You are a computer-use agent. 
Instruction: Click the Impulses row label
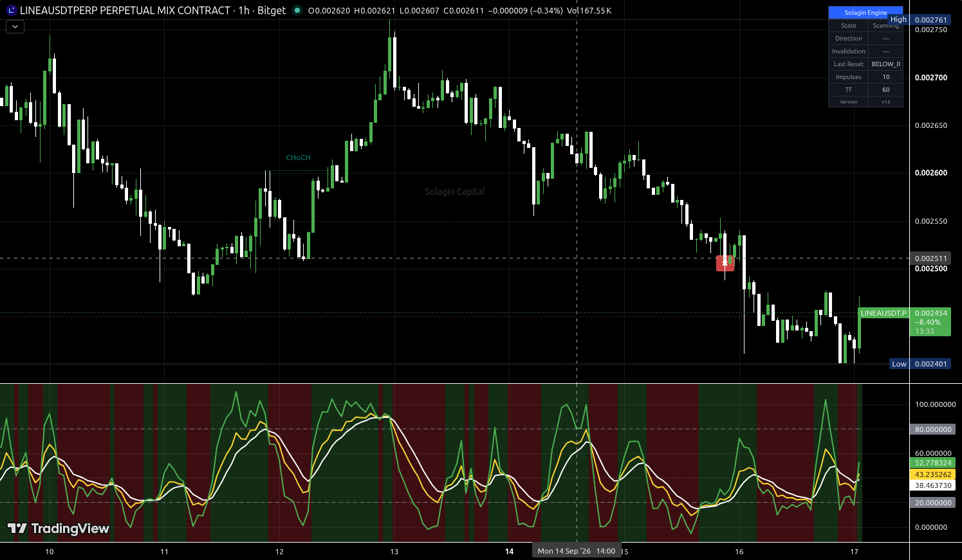848,77
